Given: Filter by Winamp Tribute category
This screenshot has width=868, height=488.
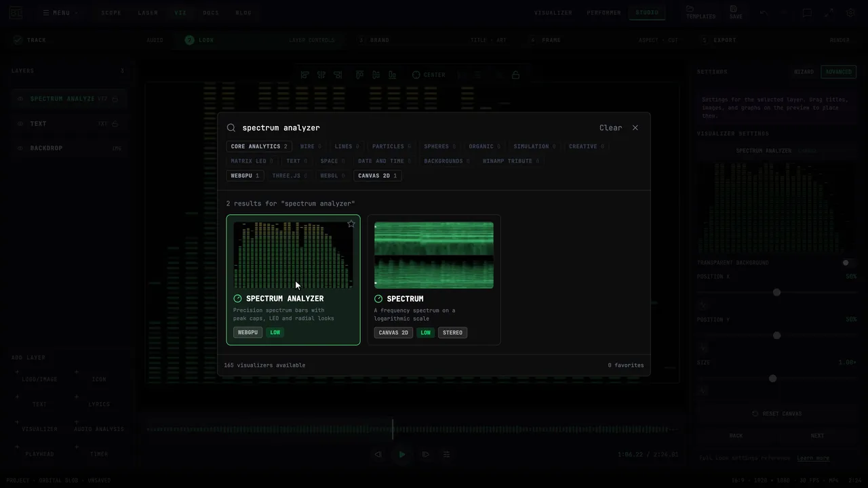Looking at the screenshot, I should click(x=511, y=161).
